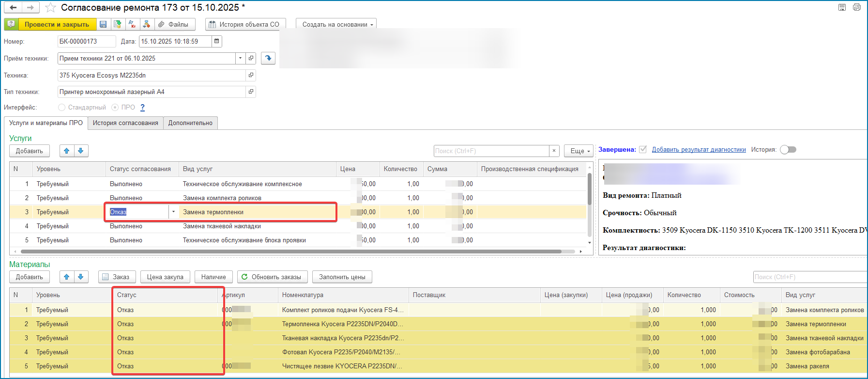Screen dimensions: 868x379
Task: Open calendar picker next to Дата field
Action: point(217,42)
